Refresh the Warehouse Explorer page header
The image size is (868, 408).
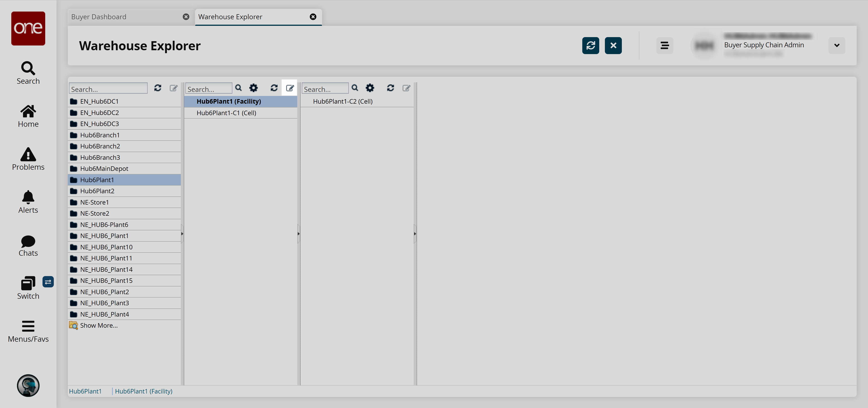click(590, 45)
